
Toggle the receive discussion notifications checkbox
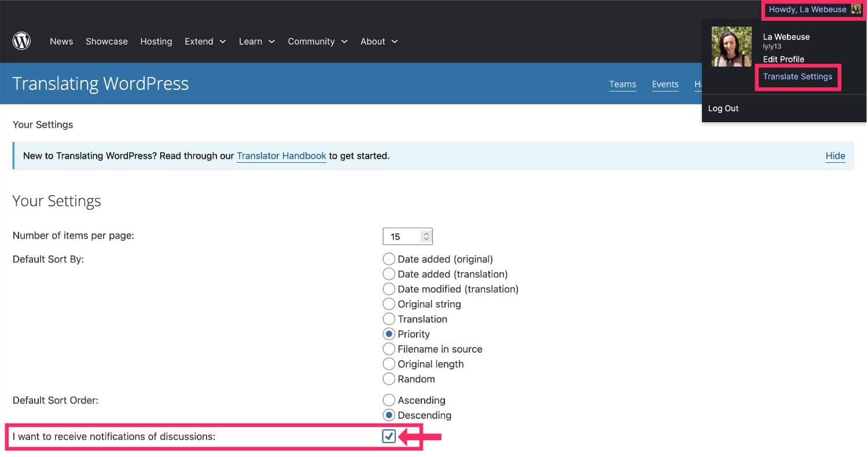point(389,436)
